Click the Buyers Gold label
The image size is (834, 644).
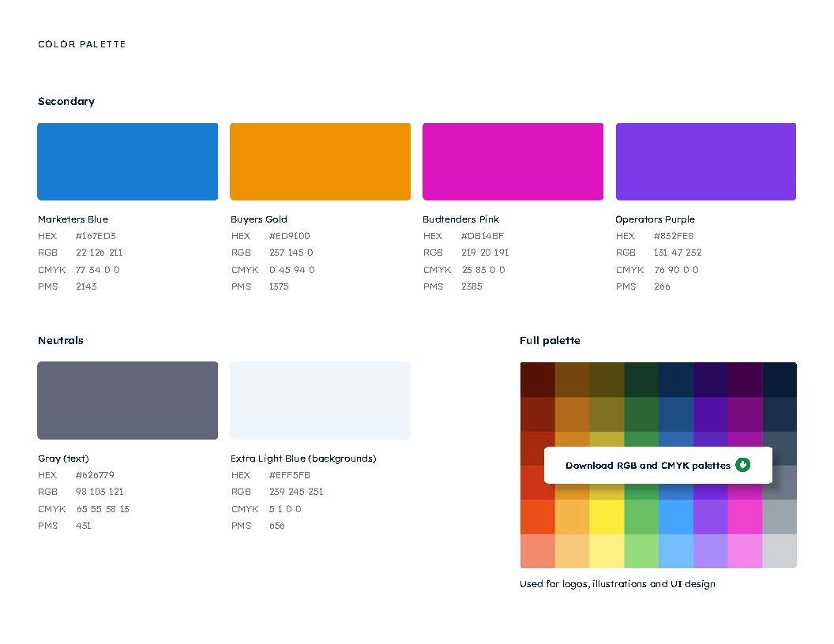(259, 219)
